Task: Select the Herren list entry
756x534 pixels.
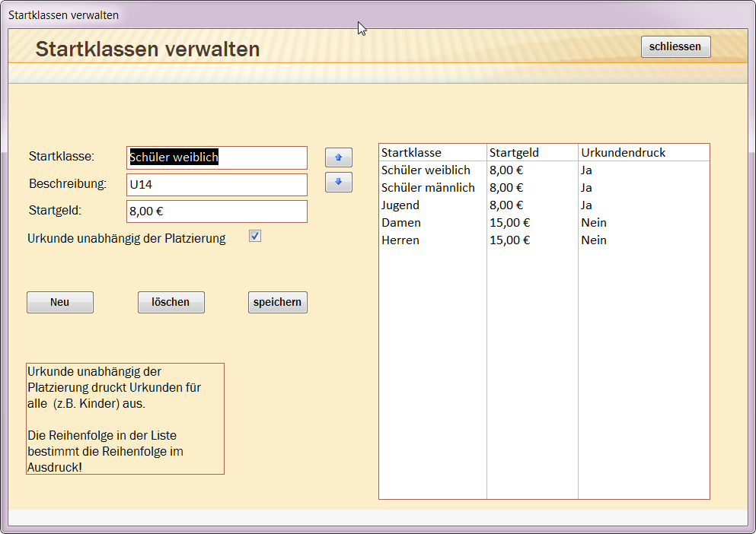Action: (x=400, y=240)
